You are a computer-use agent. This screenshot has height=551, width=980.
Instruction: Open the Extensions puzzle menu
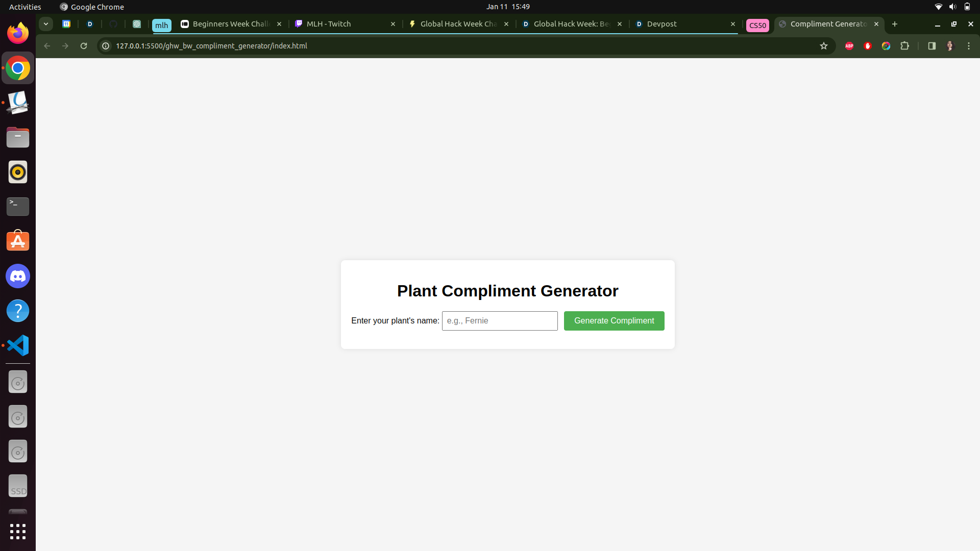[904, 46]
